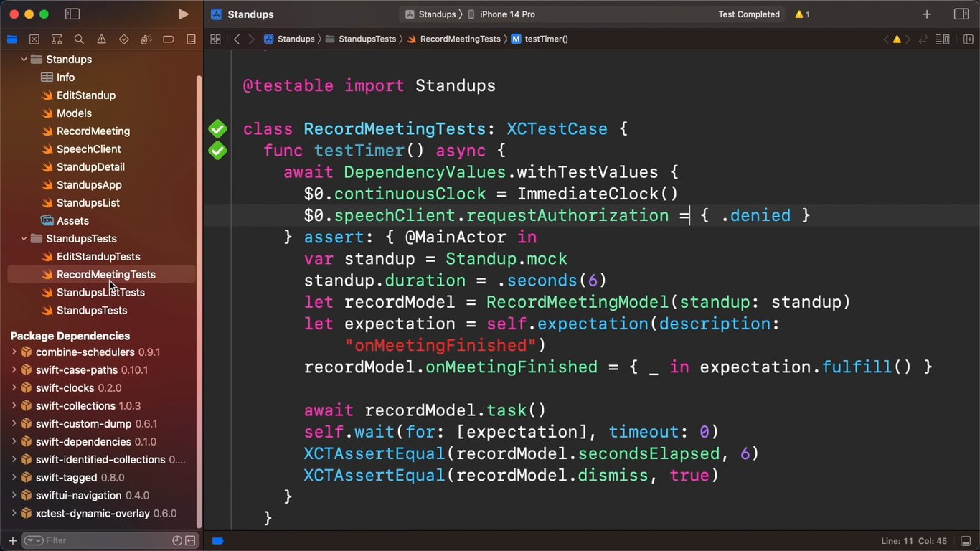
Task: Open the Symbol navigator tab
Action: coord(57,39)
